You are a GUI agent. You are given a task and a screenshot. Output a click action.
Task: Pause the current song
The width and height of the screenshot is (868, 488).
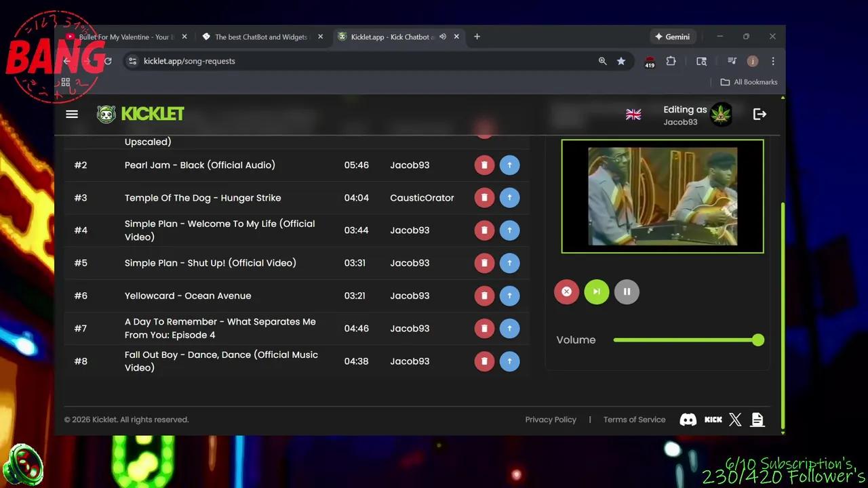(x=627, y=291)
